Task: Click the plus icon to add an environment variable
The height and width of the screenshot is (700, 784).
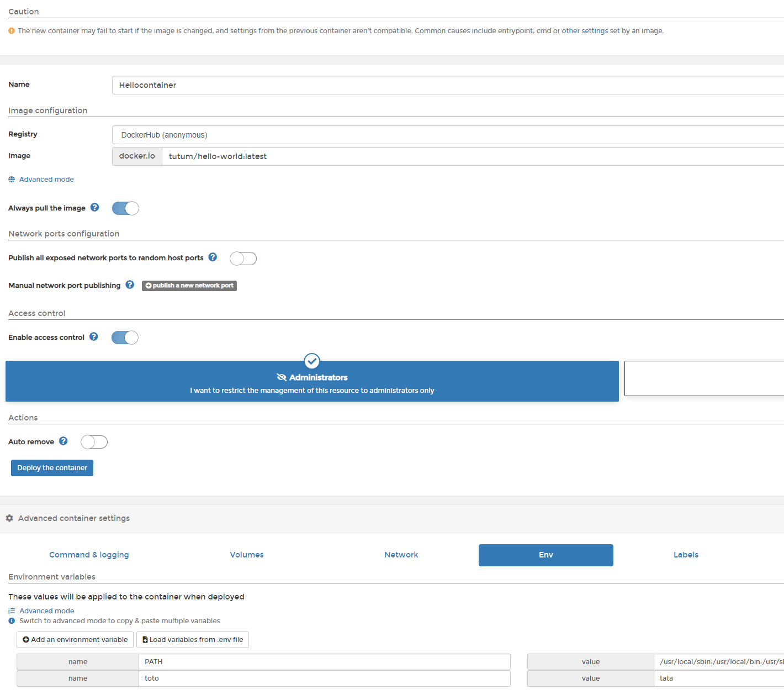Action: (x=26, y=639)
